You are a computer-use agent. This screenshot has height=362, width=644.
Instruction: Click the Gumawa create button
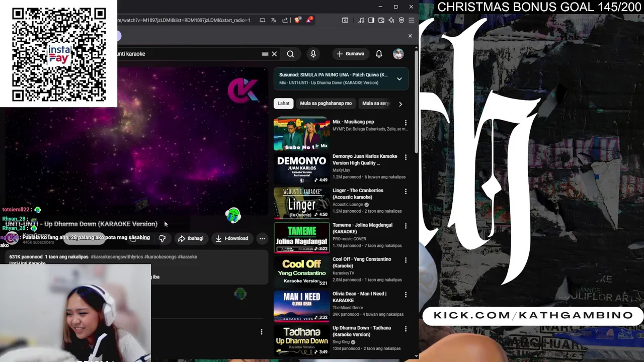(x=350, y=54)
